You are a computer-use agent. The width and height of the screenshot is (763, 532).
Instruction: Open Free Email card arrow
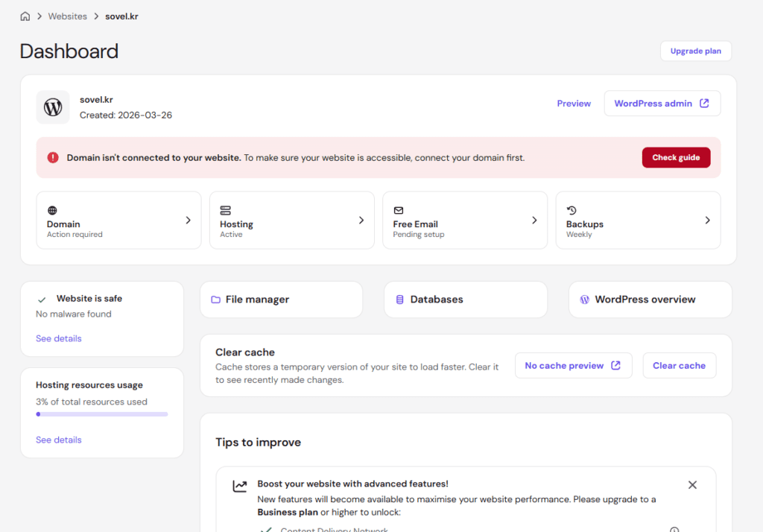point(534,221)
